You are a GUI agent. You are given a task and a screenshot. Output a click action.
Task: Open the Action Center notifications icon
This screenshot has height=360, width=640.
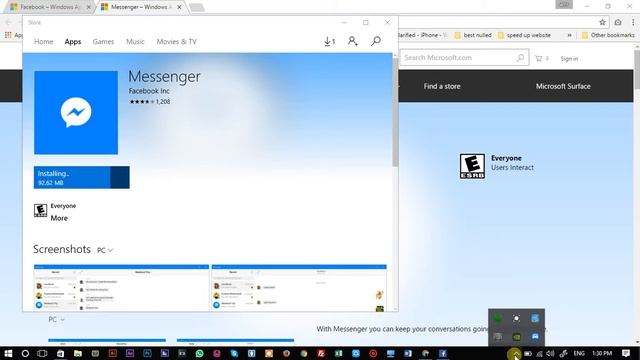[x=626, y=353]
